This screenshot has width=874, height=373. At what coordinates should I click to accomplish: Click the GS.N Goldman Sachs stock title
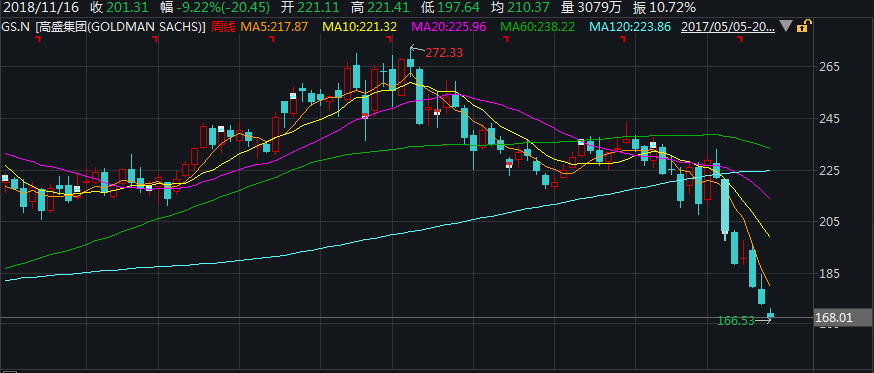pyautogui.click(x=104, y=26)
